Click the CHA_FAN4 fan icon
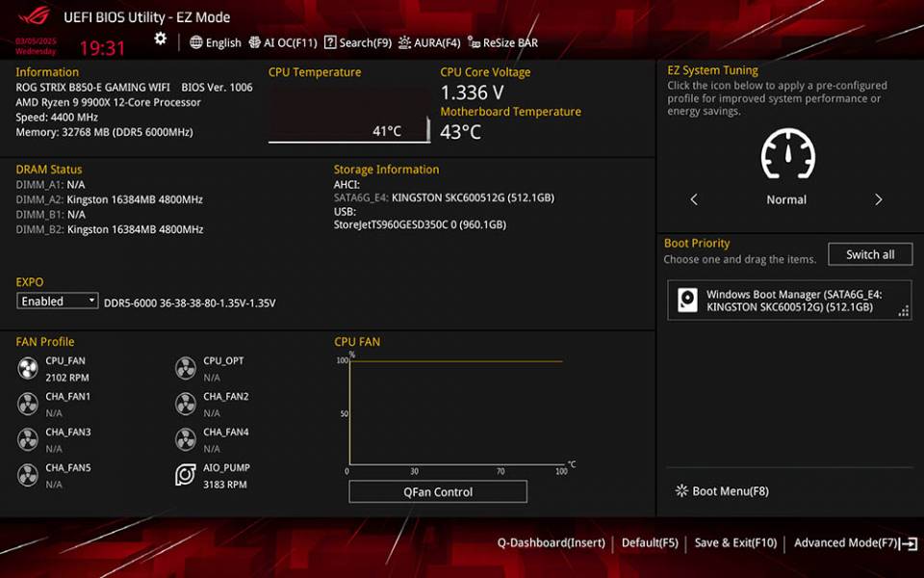924x578 pixels. click(186, 440)
